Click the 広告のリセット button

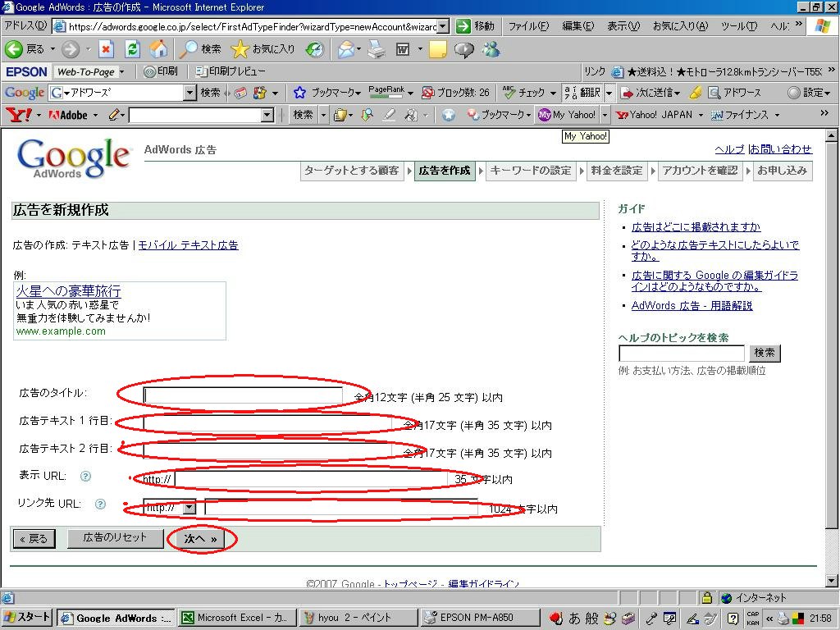pyautogui.click(x=115, y=538)
